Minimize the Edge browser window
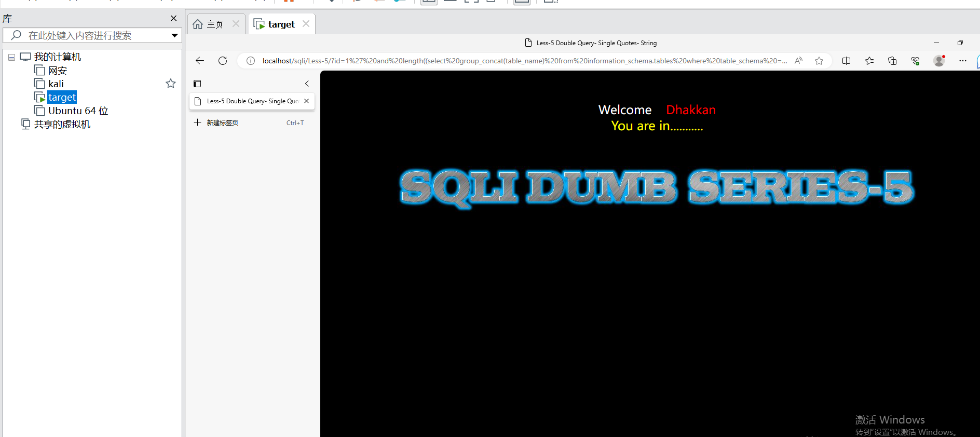This screenshot has width=980, height=437. coord(936,43)
